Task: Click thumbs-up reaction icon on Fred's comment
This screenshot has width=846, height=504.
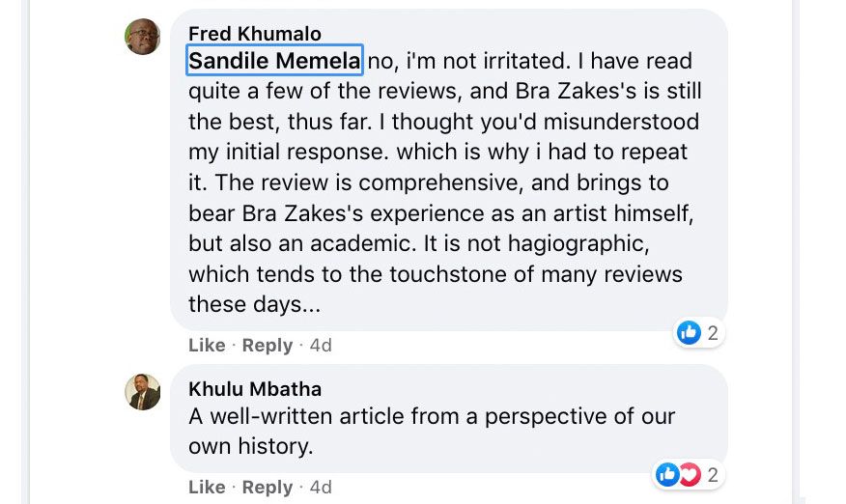Action: click(x=689, y=333)
